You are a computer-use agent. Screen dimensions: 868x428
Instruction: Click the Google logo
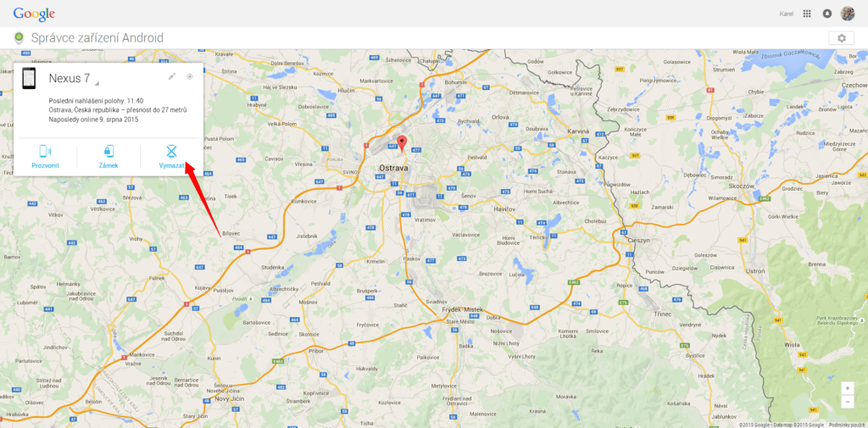pyautogui.click(x=34, y=14)
